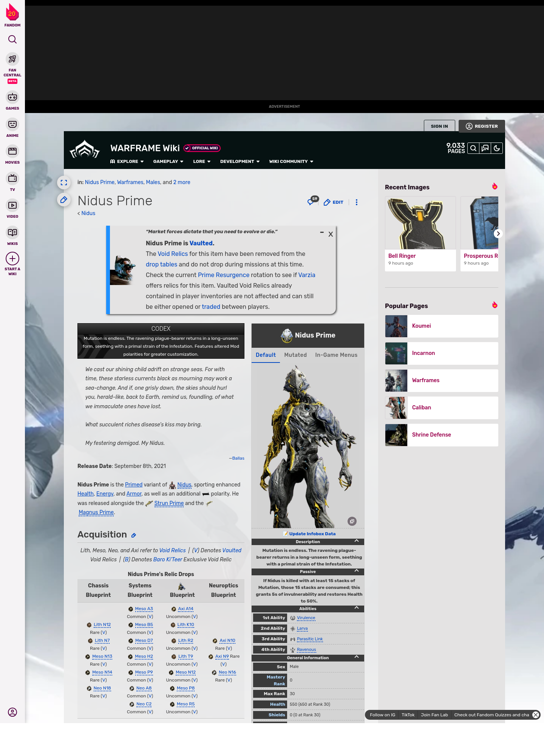Click the wiki header search icon

click(473, 148)
